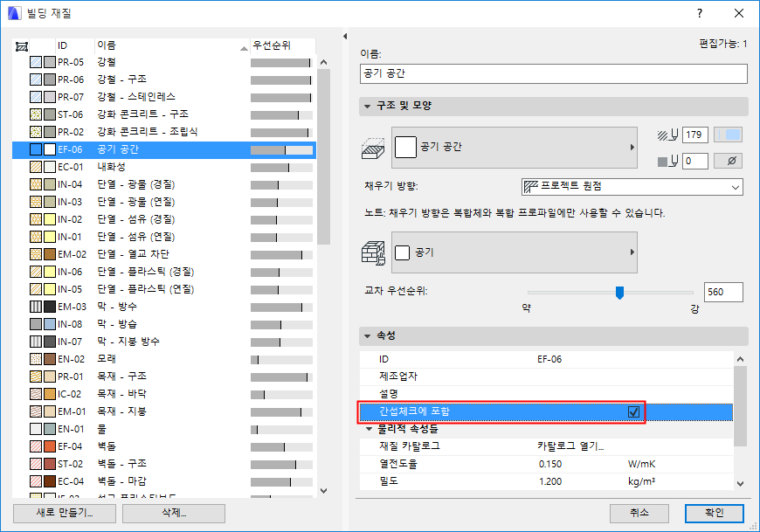Select the IN-03 단열 - 광물 (연질) row

coord(164,202)
